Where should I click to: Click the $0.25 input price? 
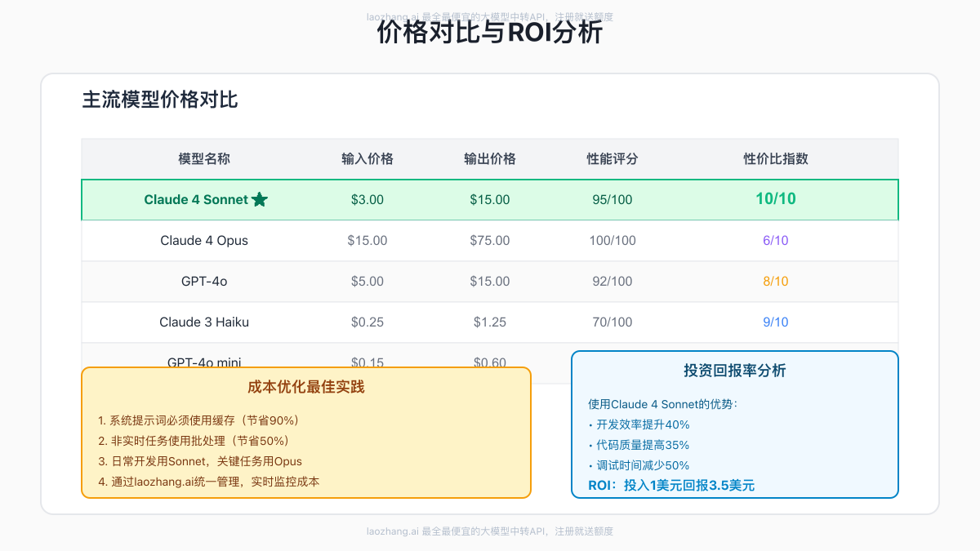367,322
